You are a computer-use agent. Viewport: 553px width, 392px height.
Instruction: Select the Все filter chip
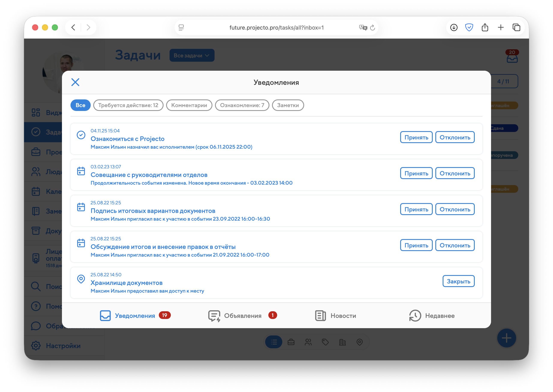pos(80,105)
